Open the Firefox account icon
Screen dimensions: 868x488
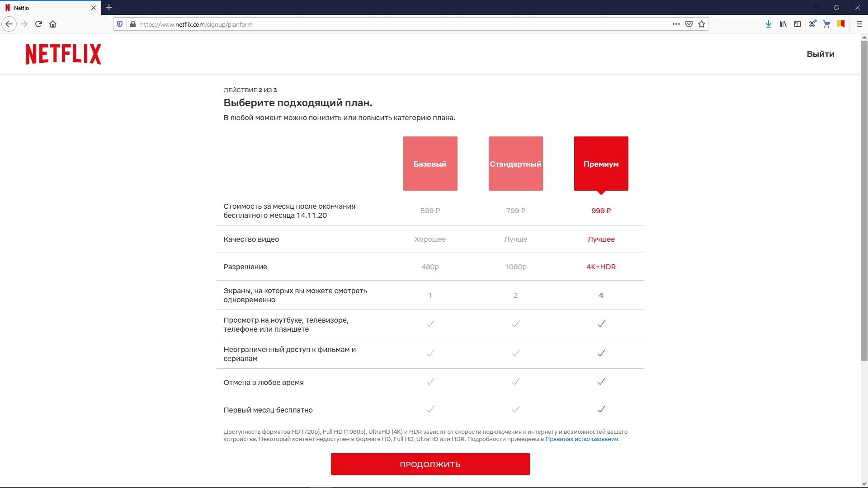point(812,24)
